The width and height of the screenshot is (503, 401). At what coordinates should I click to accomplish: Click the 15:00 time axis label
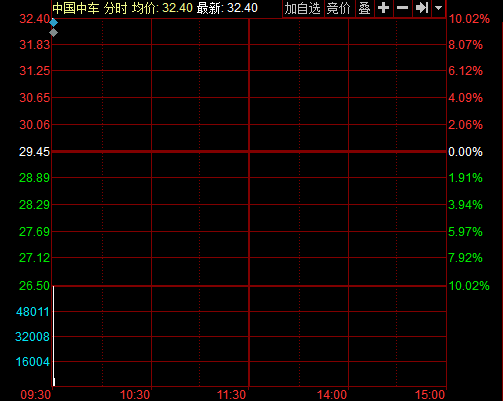click(x=430, y=395)
